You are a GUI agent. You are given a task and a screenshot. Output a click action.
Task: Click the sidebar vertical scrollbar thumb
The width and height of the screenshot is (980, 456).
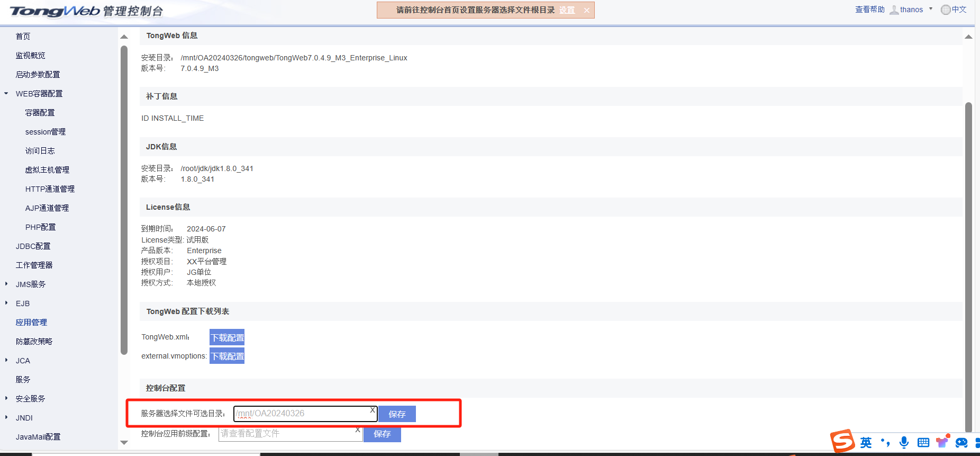point(124,200)
